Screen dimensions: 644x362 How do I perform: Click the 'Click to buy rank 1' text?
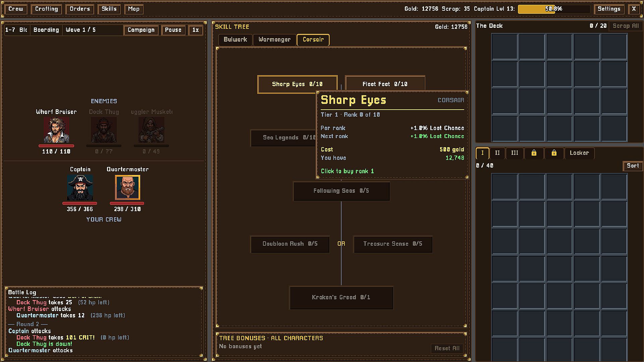pyautogui.click(x=347, y=171)
